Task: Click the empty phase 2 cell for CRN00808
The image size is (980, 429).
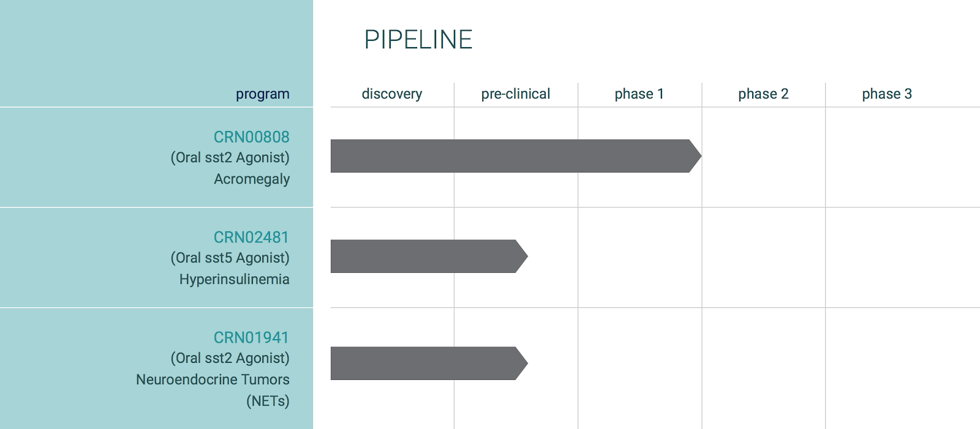Action: (x=763, y=157)
